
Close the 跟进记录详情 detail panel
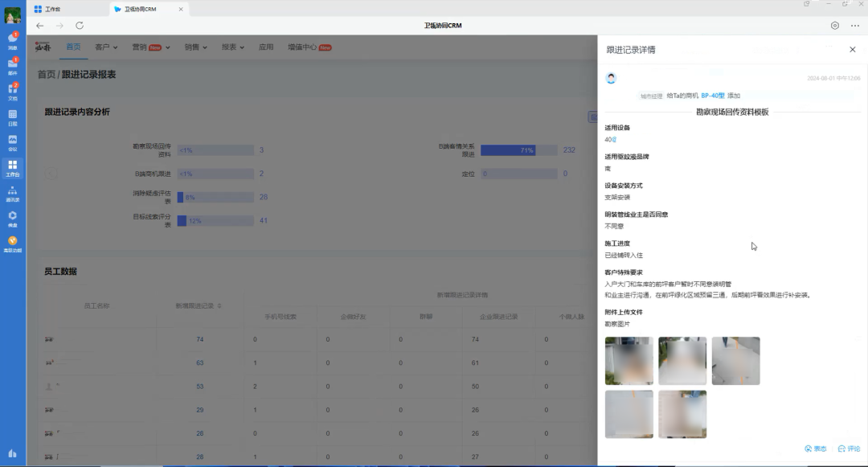coord(853,50)
